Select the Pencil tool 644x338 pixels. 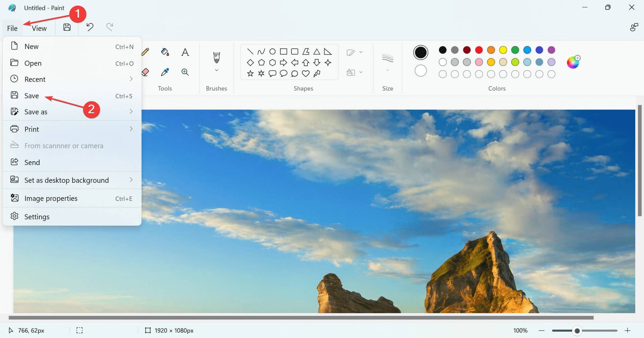pos(145,52)
